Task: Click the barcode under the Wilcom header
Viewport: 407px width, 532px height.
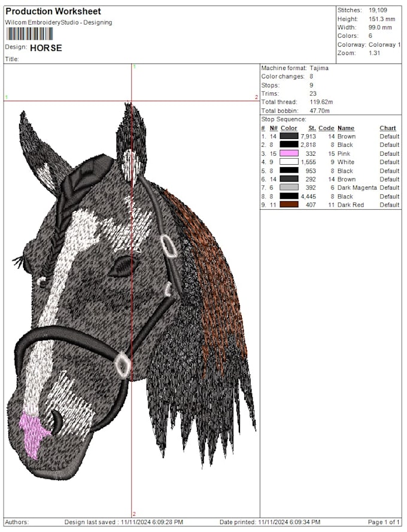Action: [x=29, y=34]
